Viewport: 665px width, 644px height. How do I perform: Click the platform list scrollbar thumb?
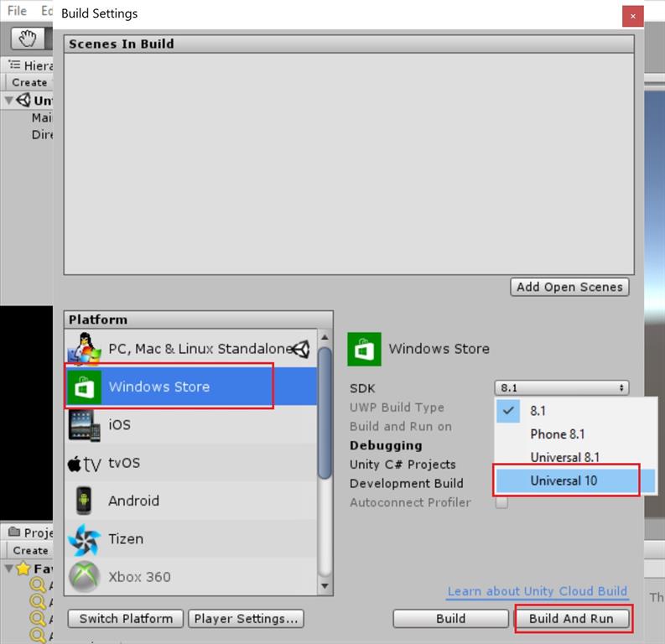coord(325,413)
